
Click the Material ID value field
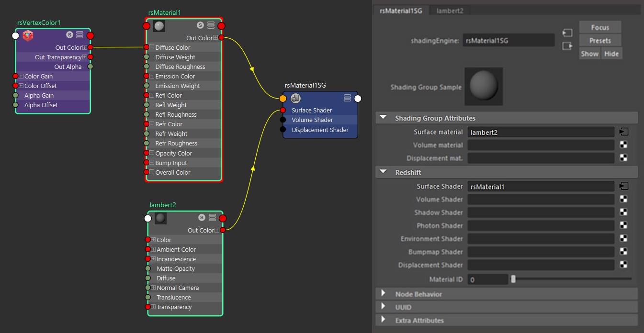(487, 279)
